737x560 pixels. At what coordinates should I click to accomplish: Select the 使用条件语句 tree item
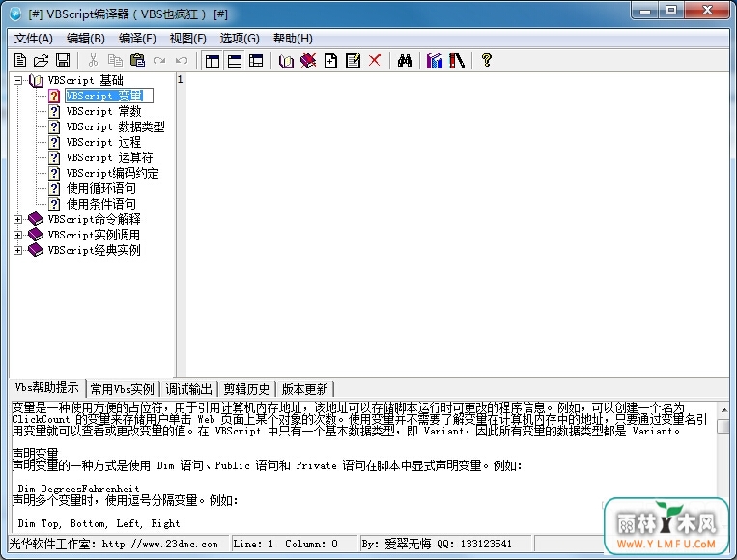101,205
